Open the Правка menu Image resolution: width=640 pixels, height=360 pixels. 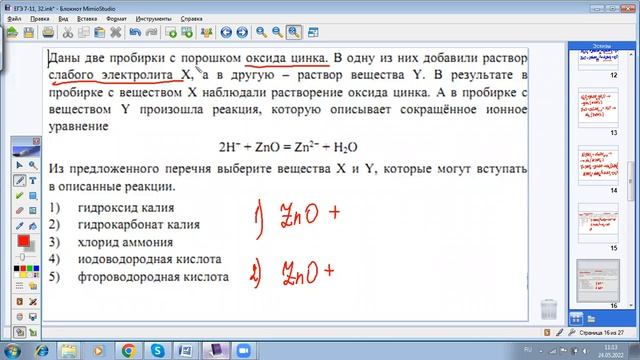click(x=40, y=19)
